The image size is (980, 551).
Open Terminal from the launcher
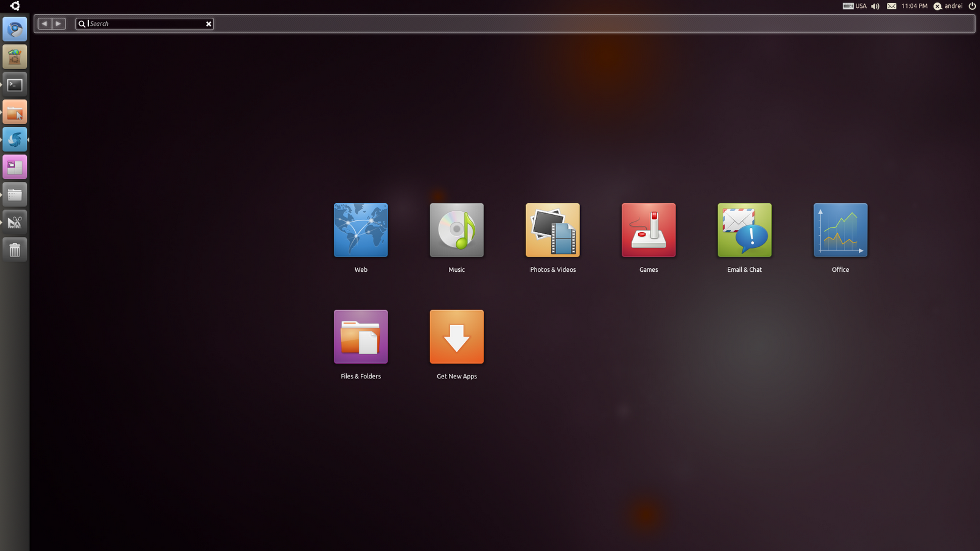[15, 84]
